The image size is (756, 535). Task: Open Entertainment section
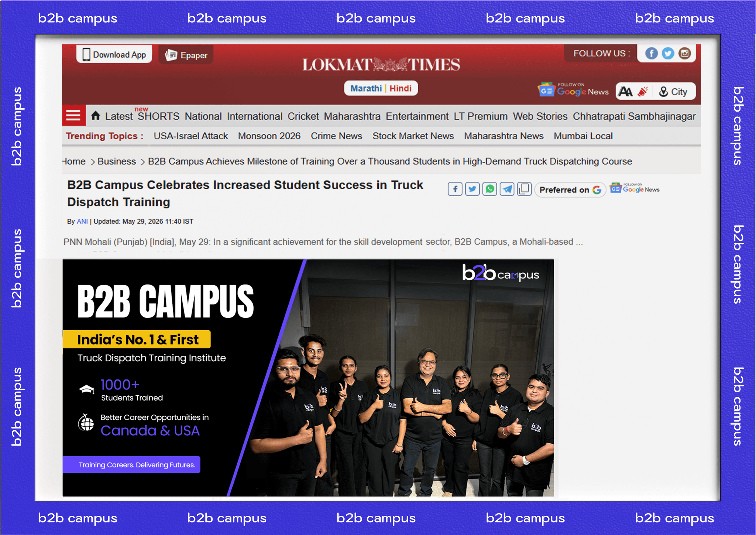417,116
